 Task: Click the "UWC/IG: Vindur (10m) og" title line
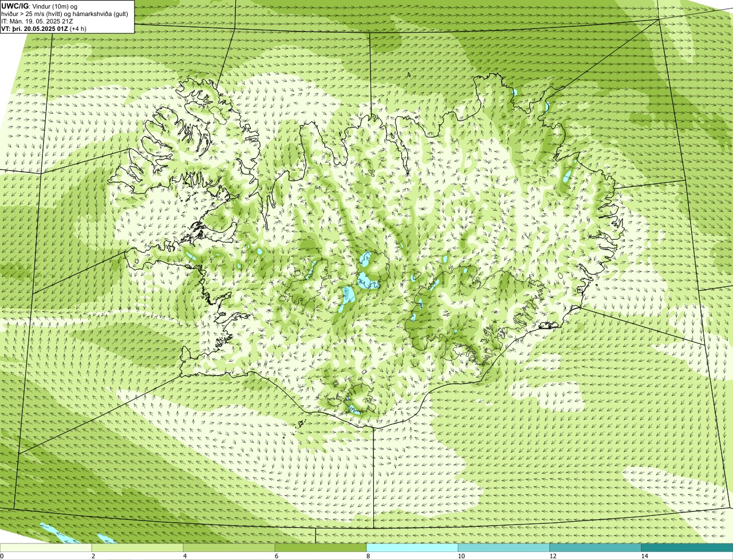pos(40,6)
